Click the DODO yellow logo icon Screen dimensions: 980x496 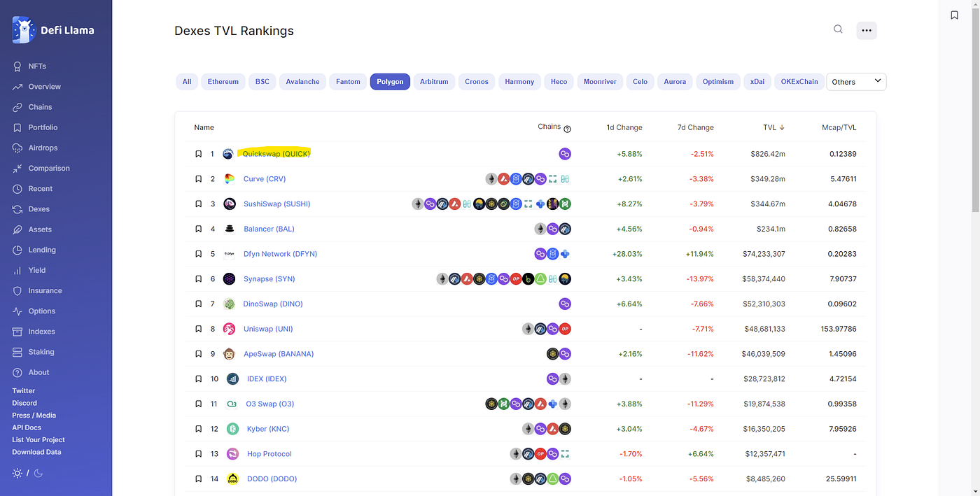232,479
